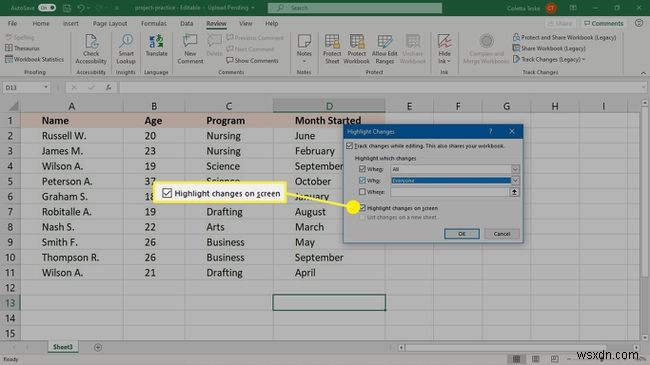Switch to Page Layout view icon in status bar
This screenshot has width=650, height=365.
536,359
